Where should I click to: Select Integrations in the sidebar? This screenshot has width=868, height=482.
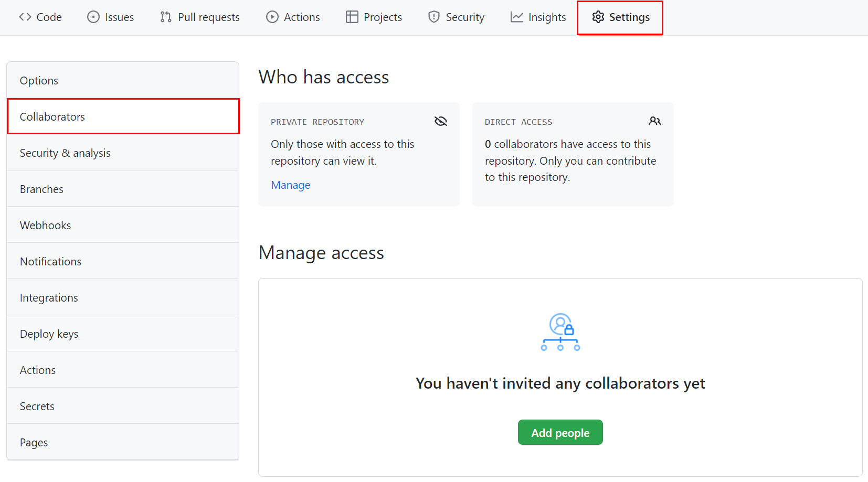click(x=123, y=297)
